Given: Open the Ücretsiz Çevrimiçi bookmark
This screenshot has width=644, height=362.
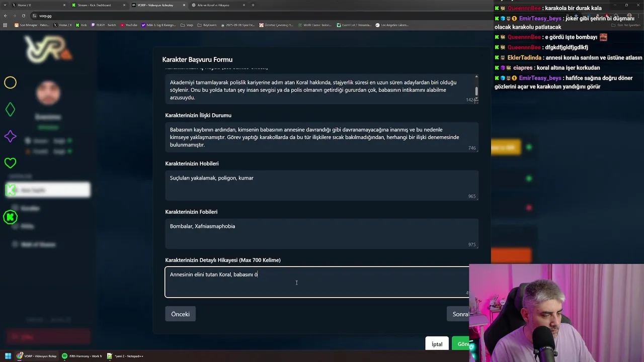Looking at the screenshot, I should coord(276,25).
